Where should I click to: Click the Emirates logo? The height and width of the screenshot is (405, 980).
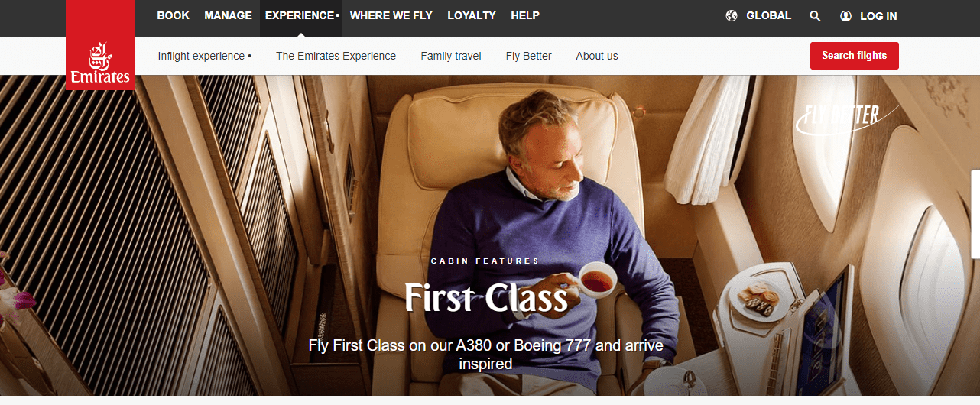coord(100,45)
